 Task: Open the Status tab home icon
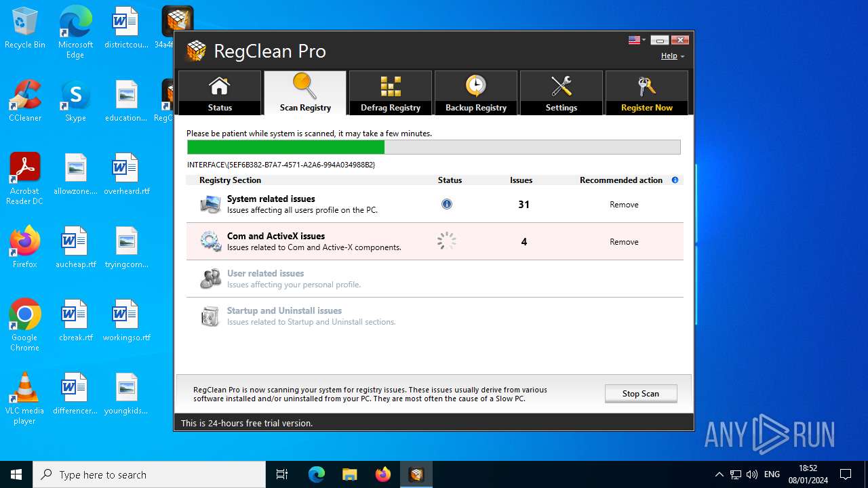tap(219, 86)
